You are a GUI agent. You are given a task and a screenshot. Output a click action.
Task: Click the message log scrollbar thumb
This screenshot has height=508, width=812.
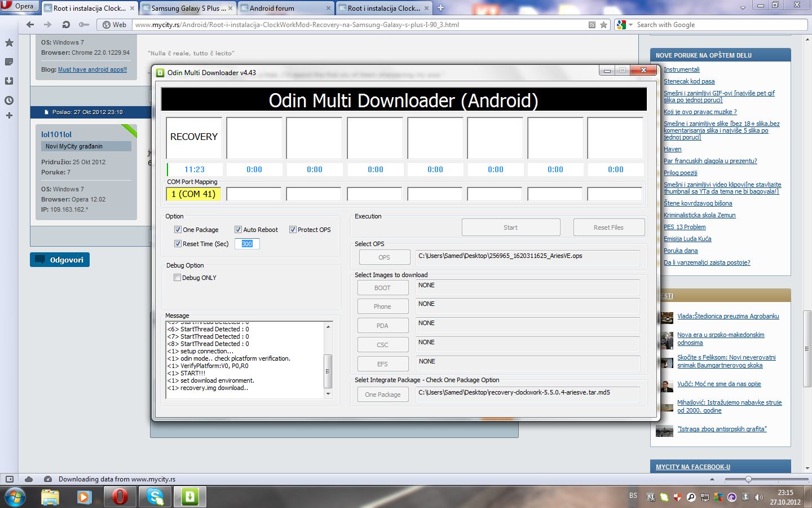tap(328, 371)
